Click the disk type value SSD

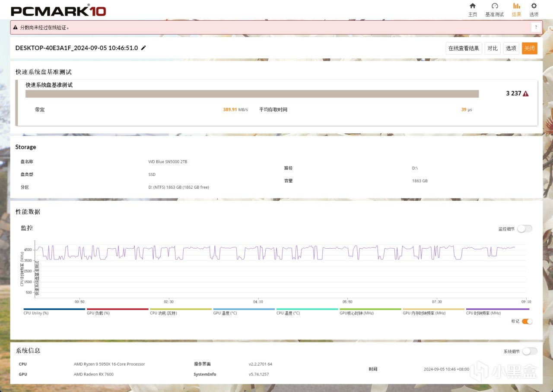[152, 174]
